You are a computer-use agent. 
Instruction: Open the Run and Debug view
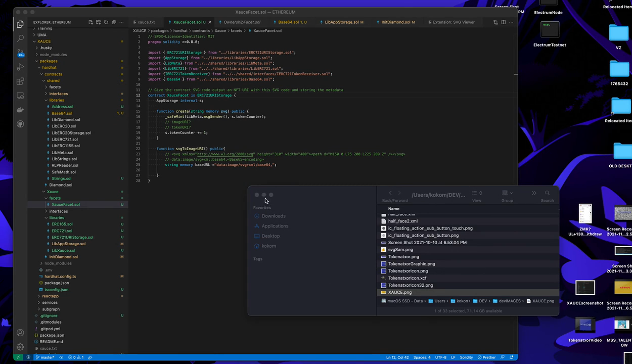click(20, 67)
